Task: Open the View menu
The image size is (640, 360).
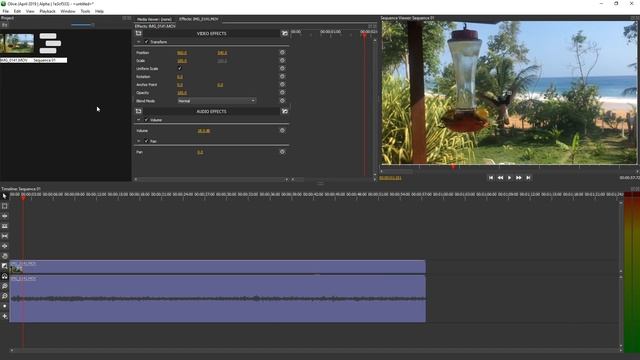Action: [30, 11]
